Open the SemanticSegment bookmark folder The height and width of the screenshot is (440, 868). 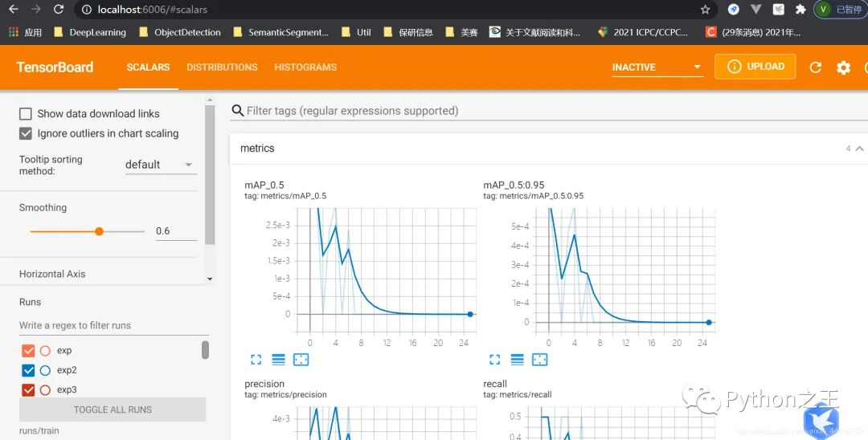tap(281, 32)
